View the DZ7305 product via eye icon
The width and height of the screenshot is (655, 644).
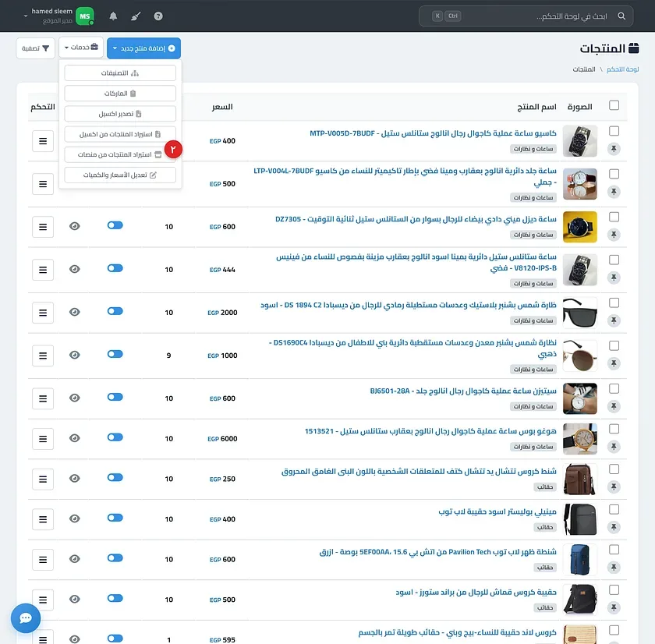coord(75,226)
